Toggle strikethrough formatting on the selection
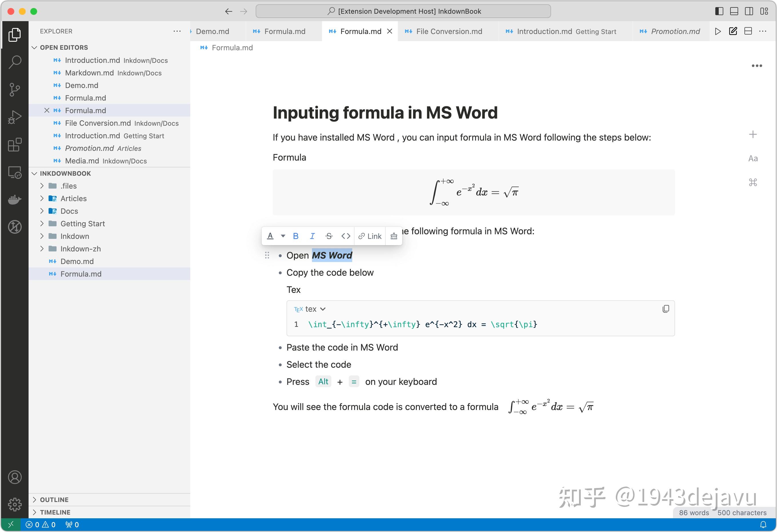The width and height of the screenshot is (777, 532). pyautogui.click(x=329, y=236)
